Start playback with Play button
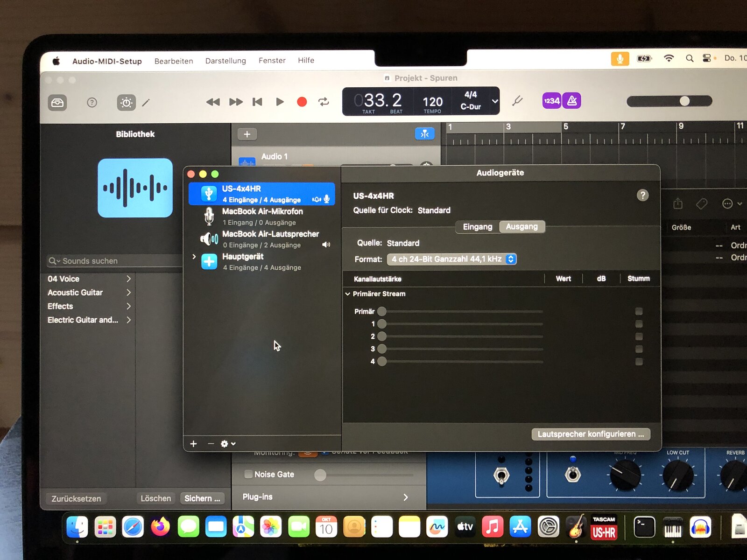747x560 pixels. pyautogui.click(x=280, y=102)
